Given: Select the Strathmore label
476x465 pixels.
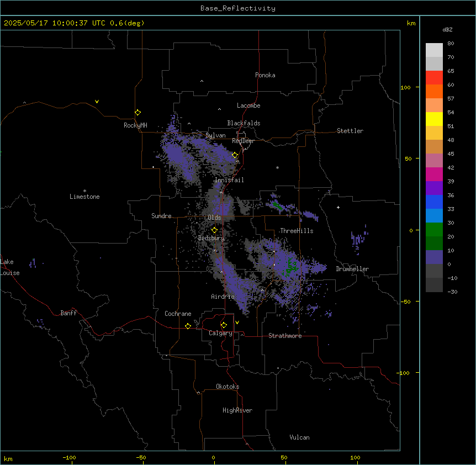Looking at the screenshot, I should 285,336.
